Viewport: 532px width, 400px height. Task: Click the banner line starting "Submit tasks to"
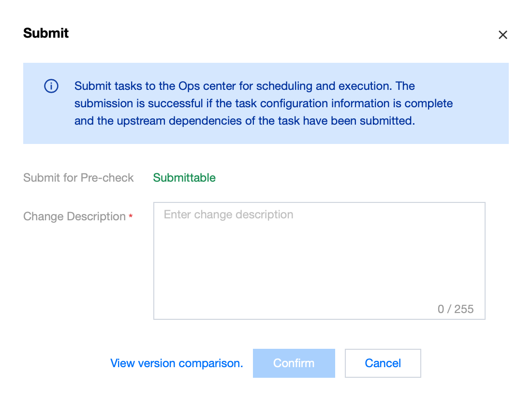244,86
